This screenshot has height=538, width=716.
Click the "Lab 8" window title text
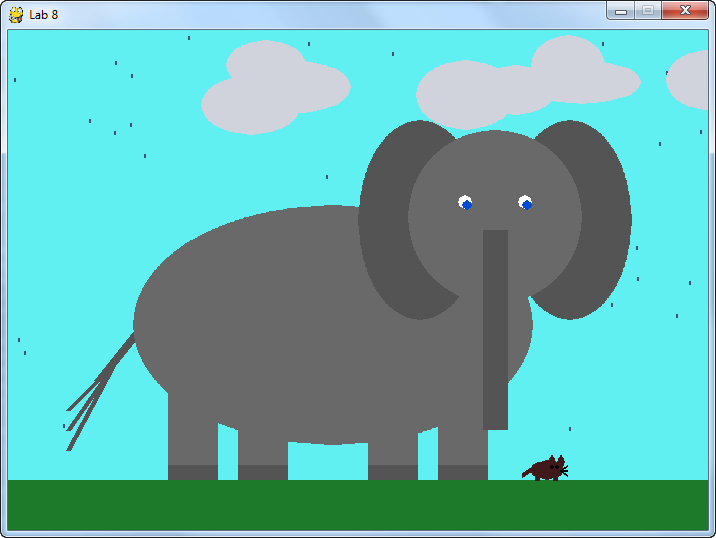[44, 15]
